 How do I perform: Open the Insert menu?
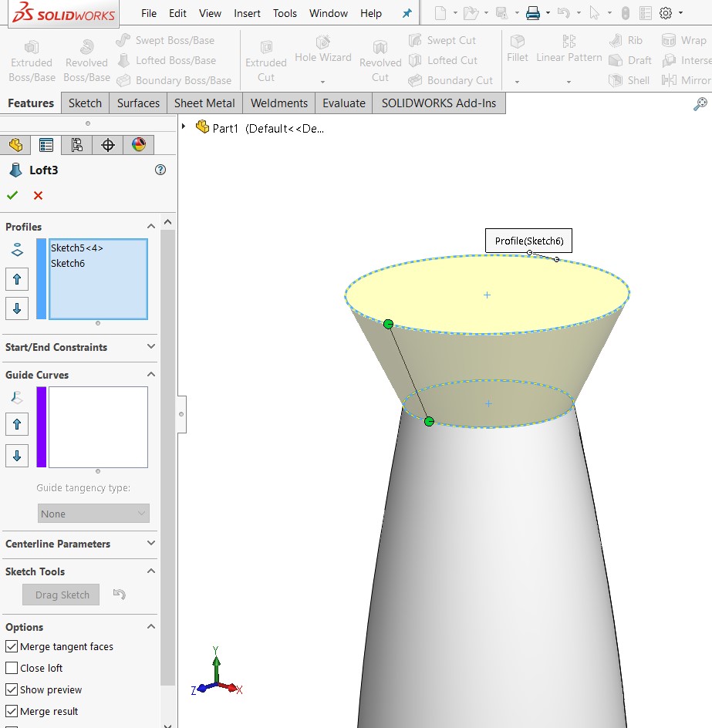(247, 13)
